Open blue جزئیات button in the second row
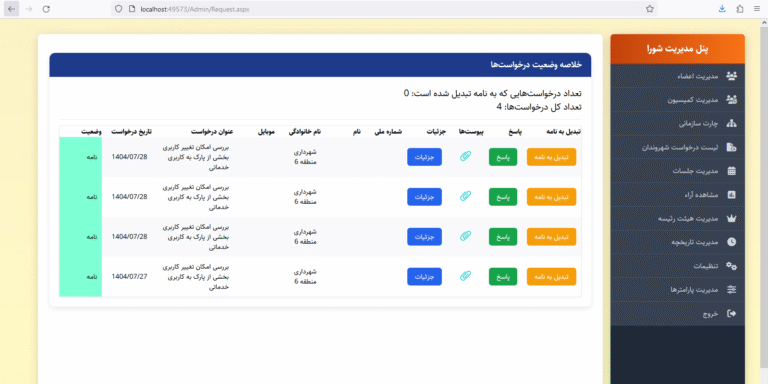The height and width of the screenshot is (384, 768). [x=424, y=196]
